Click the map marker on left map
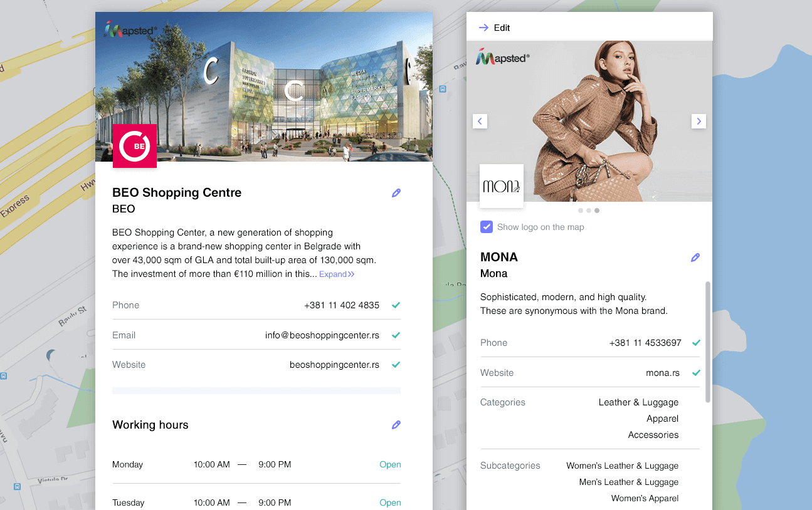The height and width of the screenshot is (510, 812). coord(51,357)
